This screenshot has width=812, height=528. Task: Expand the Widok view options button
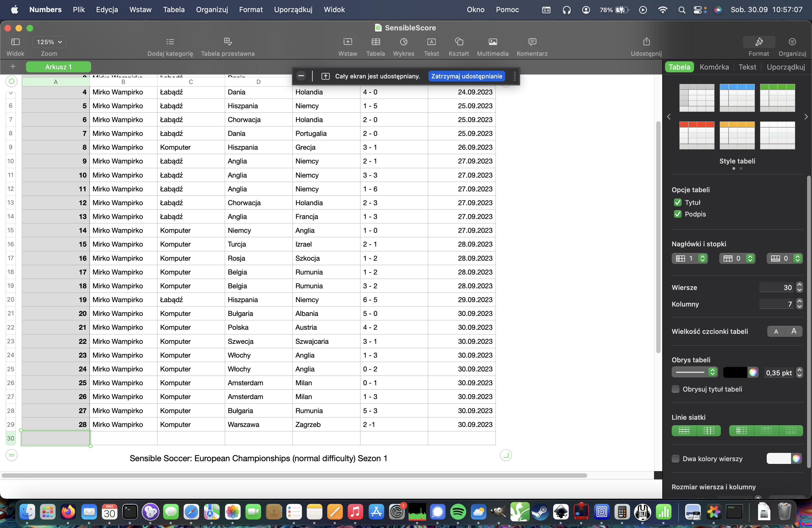point(15,42)
